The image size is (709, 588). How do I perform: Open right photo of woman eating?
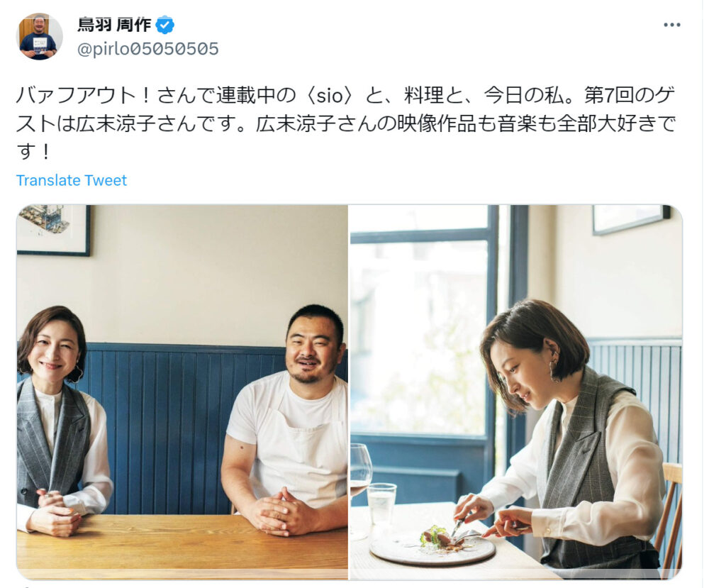point(516,392)
